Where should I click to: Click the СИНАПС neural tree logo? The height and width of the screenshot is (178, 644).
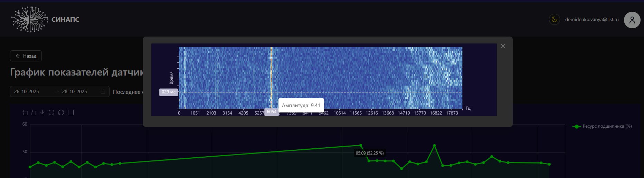click(30, 19)
